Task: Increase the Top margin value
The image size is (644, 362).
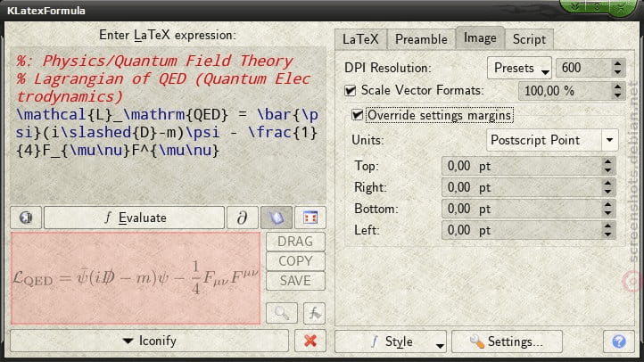Action: tap(607, 161)
